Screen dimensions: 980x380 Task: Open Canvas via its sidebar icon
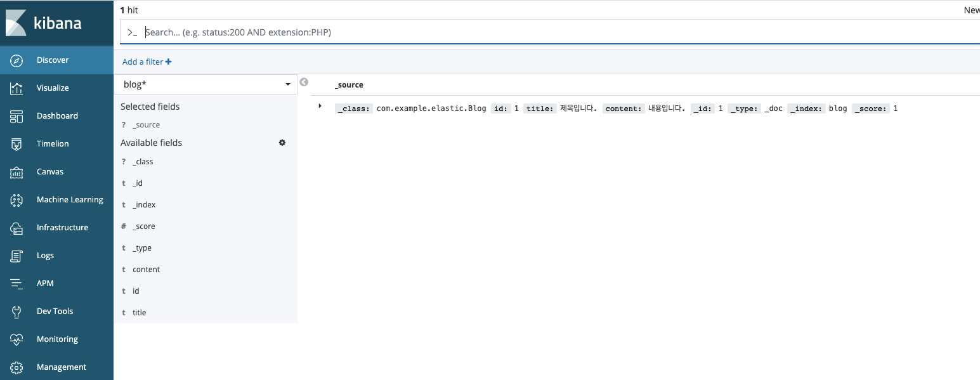(x=17, y=172)
